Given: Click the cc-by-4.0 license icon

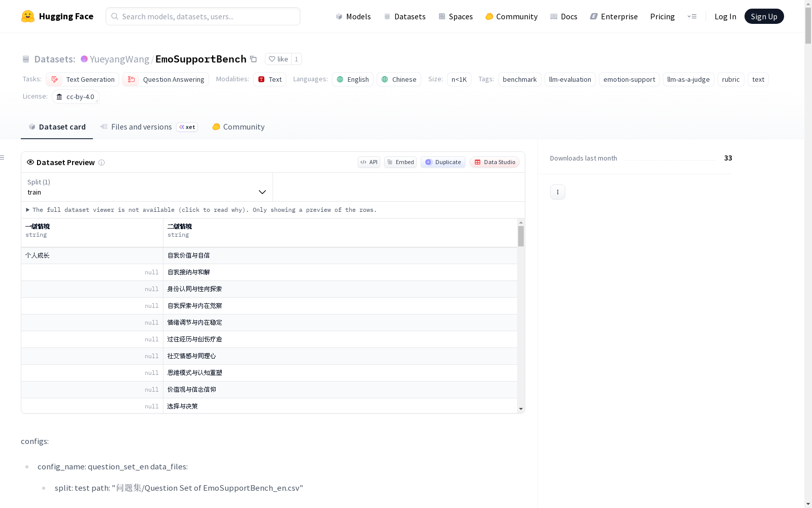Looking at the screenshot, I should click(59, 97).
